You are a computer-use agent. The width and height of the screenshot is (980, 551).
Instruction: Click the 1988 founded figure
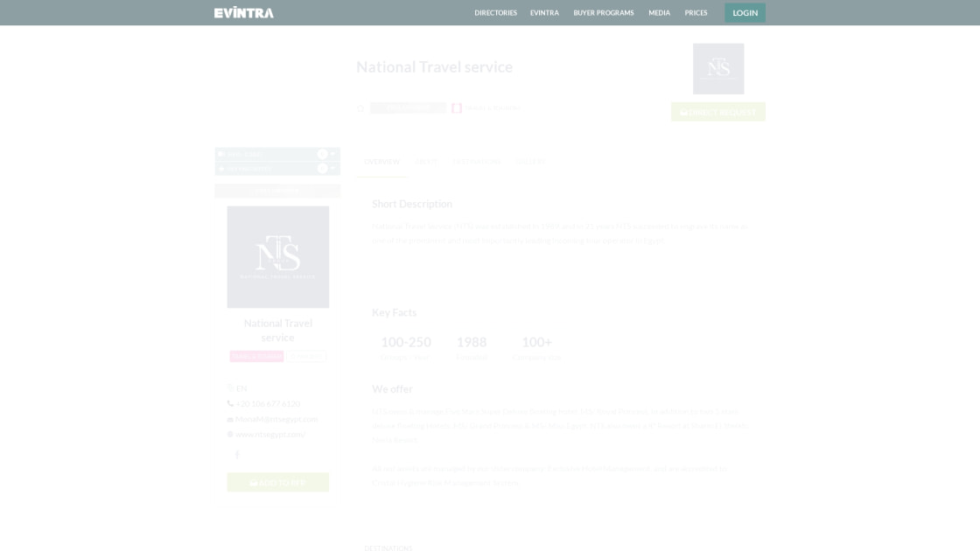click(472, 342)
